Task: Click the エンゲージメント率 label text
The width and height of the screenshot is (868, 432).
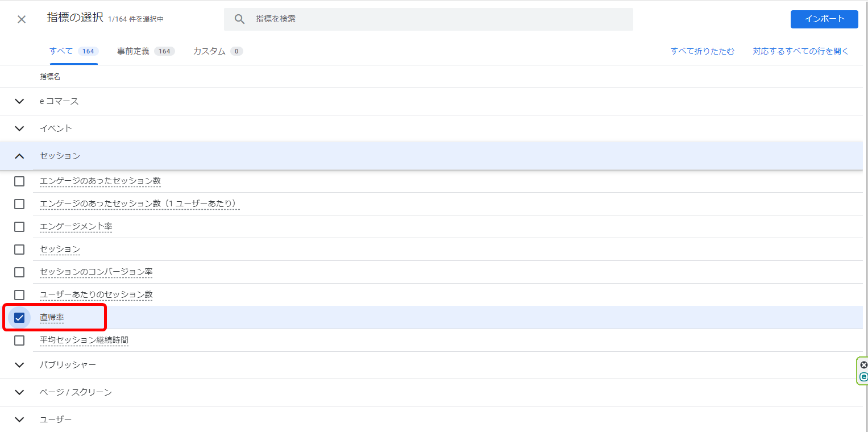Action: [x=76, y=227]
